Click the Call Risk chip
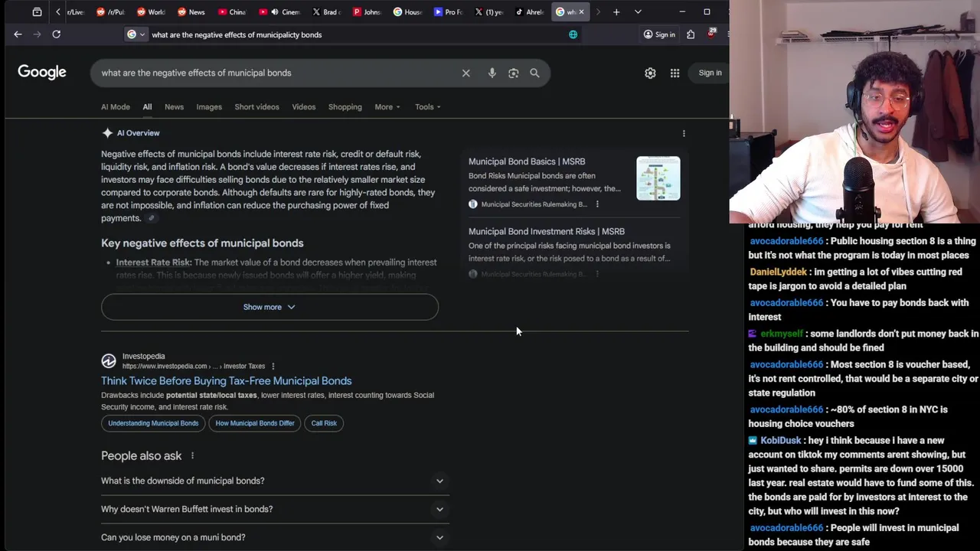Viewport: 980px width, 551px height. click(324, 423)
